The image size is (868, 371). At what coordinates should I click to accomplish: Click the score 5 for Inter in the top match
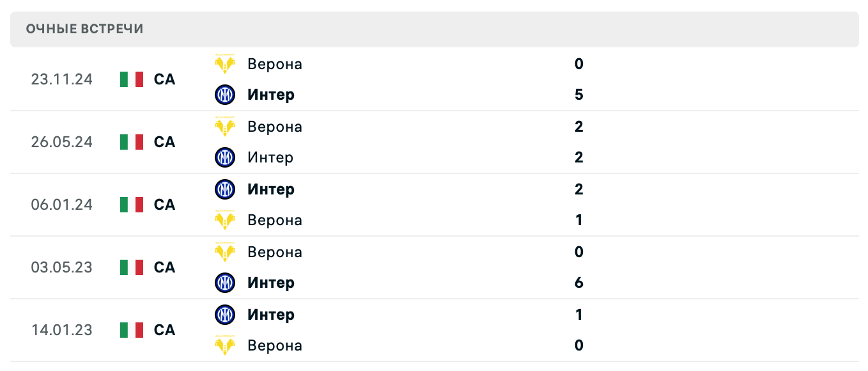point(578,95)
